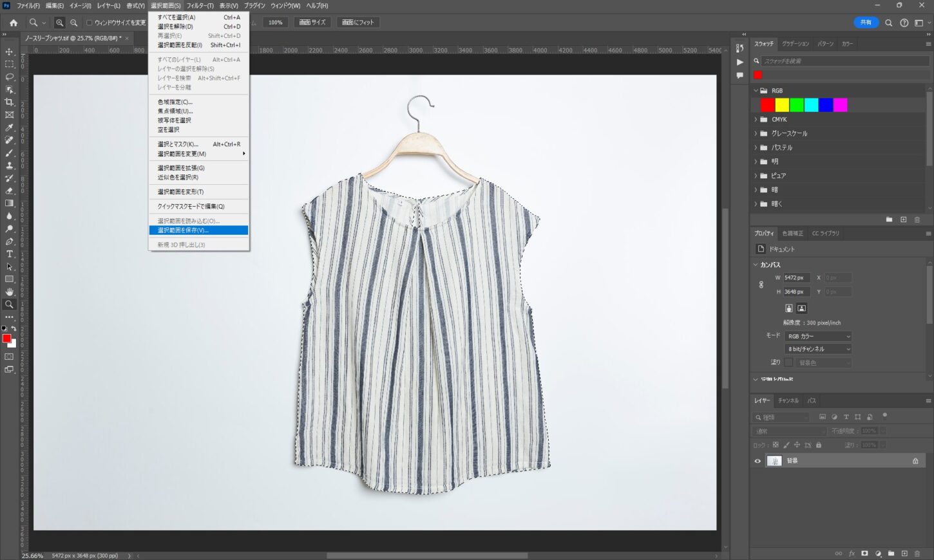Viewport: 934px width, 560px height.
Task: Toggle lock image pixels brush icon
Action: point(786,445)
